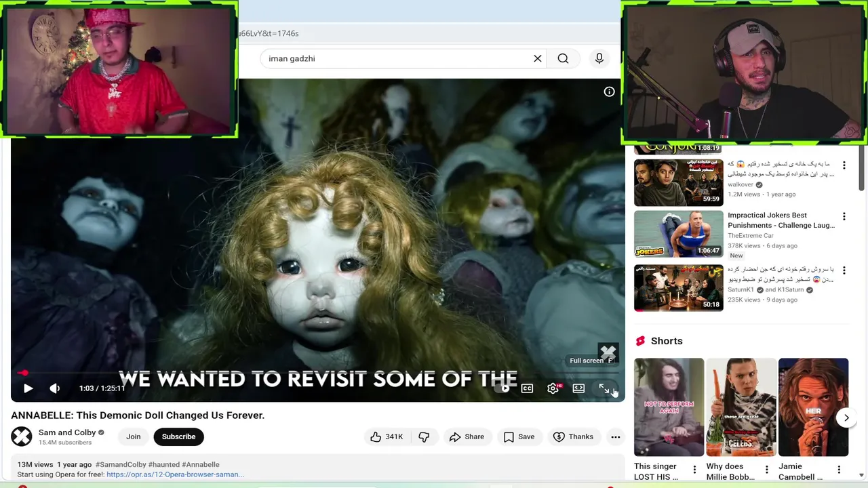Screen dimensions: 868x488
Task: Open the SaturnK1 50:18 video thumbnail
Action: tap(679, 287)
